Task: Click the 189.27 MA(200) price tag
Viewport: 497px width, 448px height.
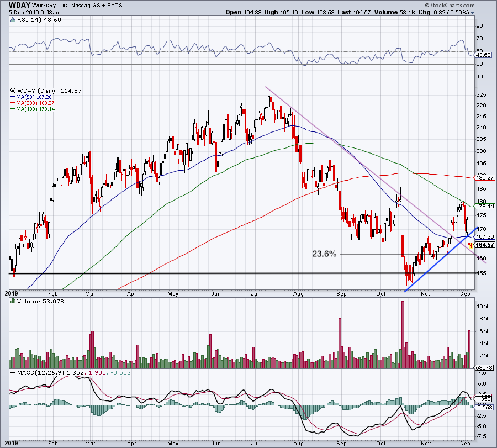Action: [x=484, y=178]
